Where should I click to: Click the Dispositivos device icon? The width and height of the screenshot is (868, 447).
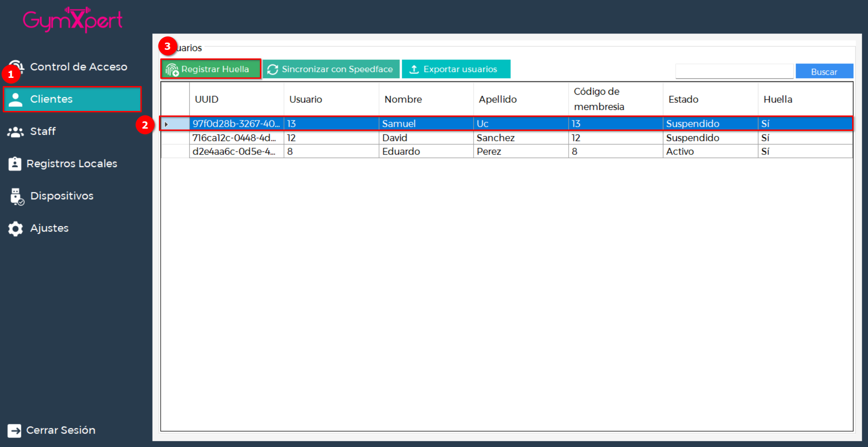[x=17, y=197]
